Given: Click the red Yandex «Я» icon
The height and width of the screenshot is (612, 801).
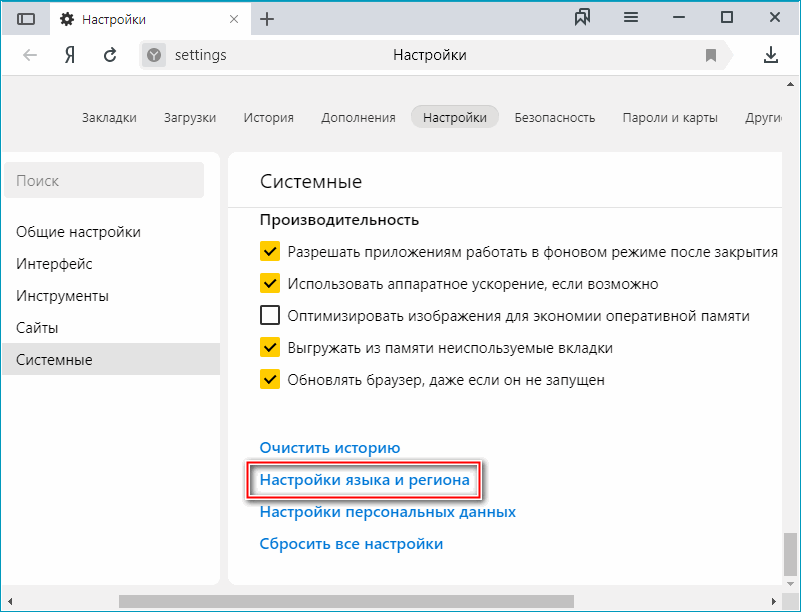Looking at the screenshot, I should click(67, 55).
